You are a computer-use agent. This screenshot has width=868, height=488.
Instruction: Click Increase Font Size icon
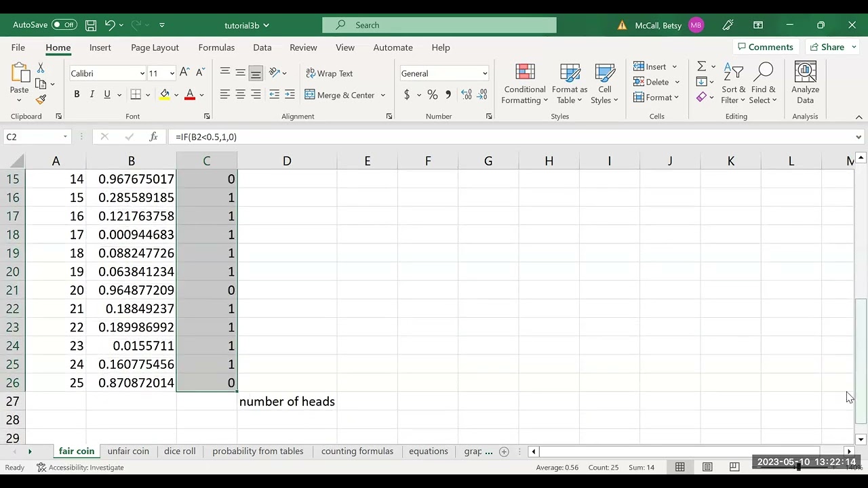point(185,73)
